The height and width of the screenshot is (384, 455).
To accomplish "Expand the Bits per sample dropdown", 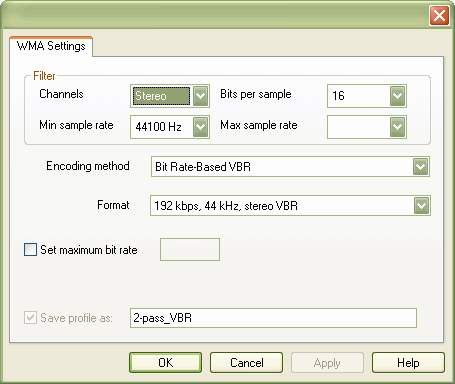I will pyautogui.click(x=398, y=96).
